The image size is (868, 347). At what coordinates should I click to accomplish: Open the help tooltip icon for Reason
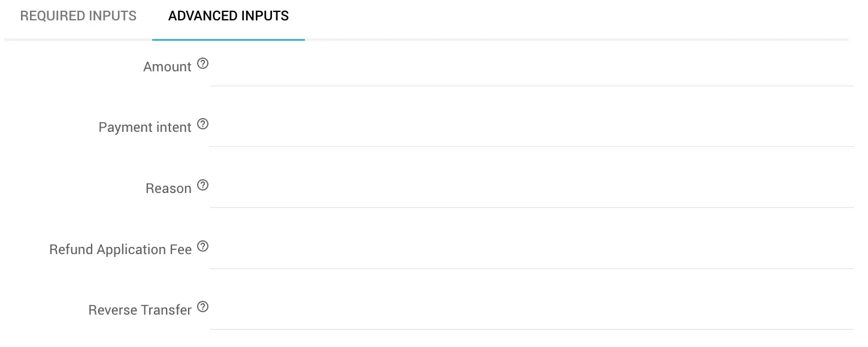tap(203, 185)
